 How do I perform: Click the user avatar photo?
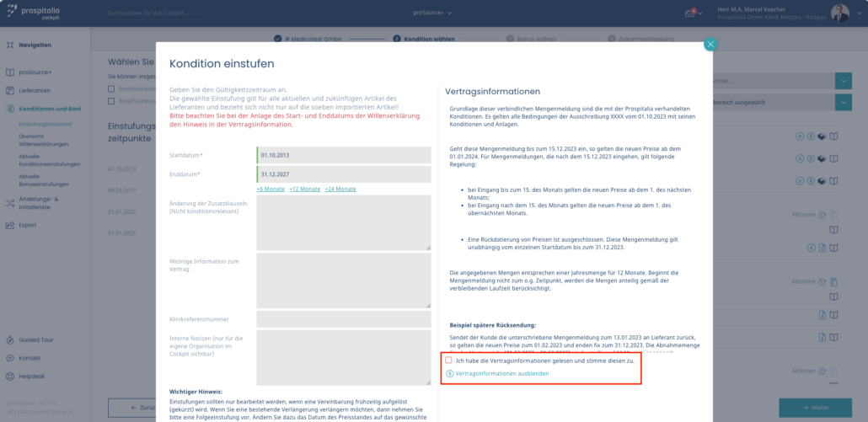pyautogui.click(x=839, y=13)
